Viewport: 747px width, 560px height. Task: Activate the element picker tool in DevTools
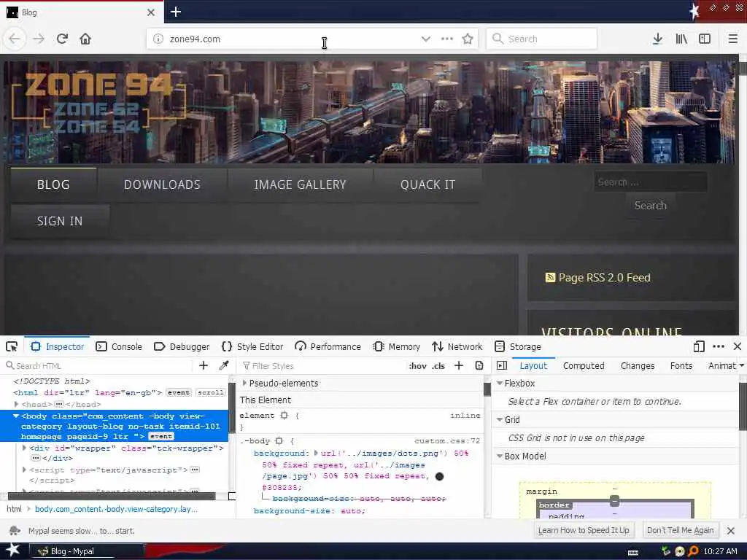(x=12, y=346)
